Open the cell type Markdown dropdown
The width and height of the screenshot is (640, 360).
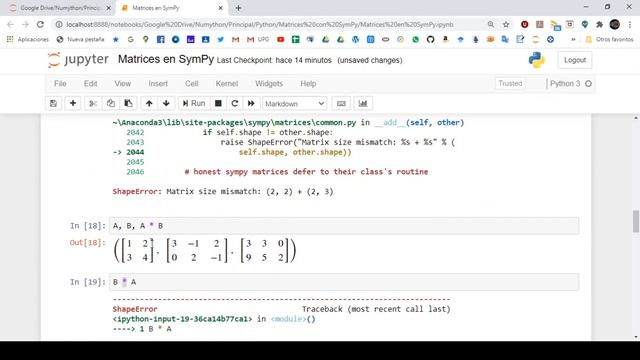pyautogui.click(x=294, y=104)
